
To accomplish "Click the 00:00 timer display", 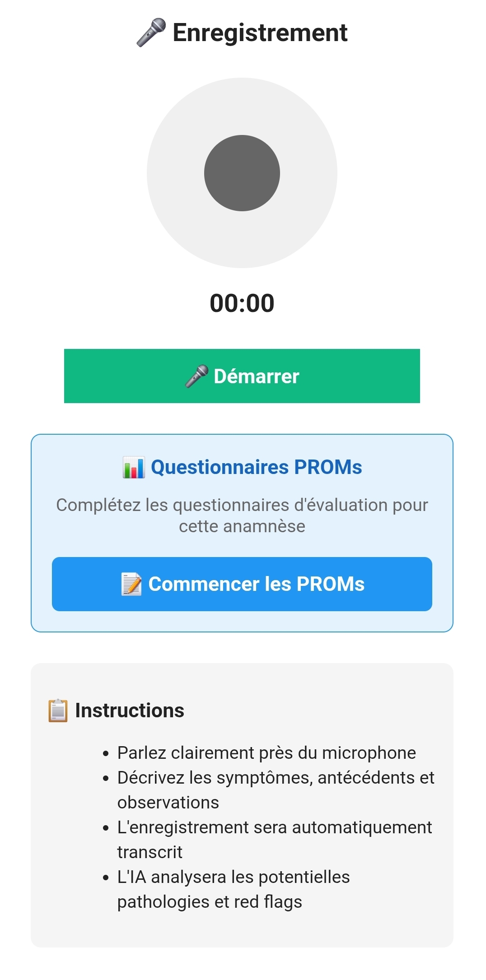I will click(243, 303).
